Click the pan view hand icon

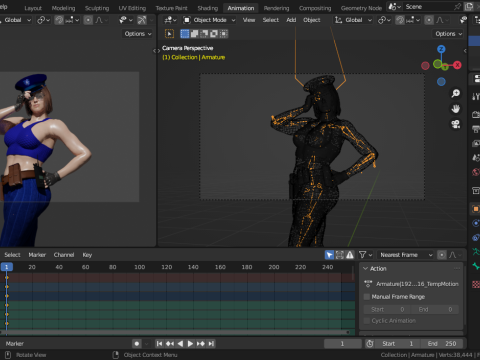click(x=456, y=109)
